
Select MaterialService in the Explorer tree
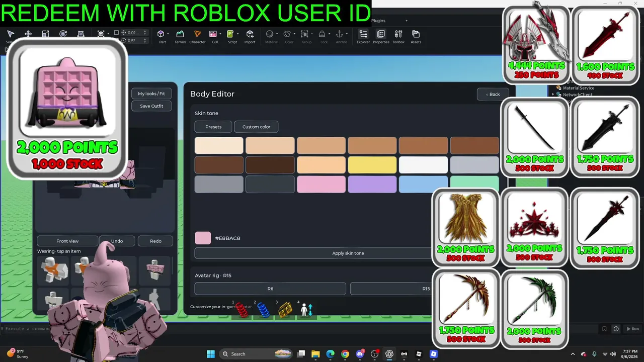pos(579,88)
